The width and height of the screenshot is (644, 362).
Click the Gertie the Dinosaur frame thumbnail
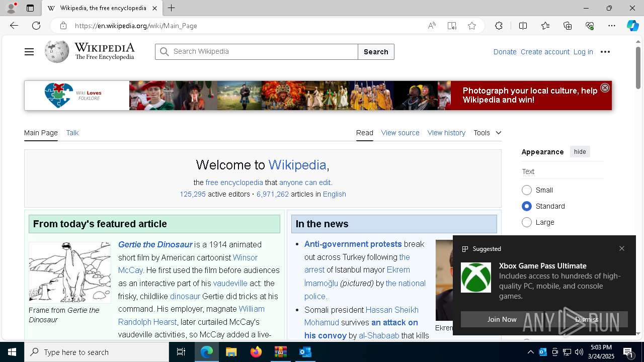point(69,273)
